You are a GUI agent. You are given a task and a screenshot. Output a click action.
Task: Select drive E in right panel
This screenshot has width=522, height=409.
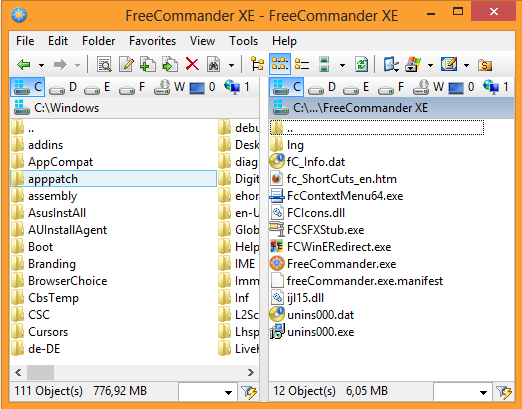click(x=356, y=87)
